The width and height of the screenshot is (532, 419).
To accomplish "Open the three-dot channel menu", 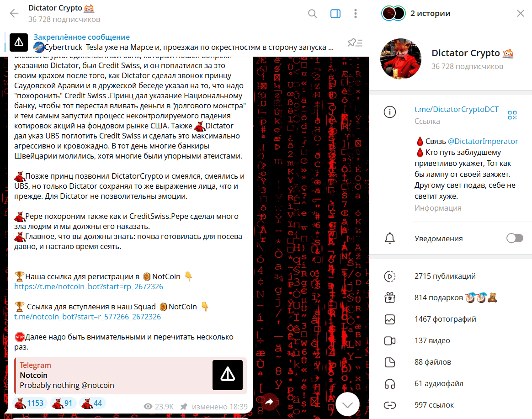I will [x=355, y=14].
